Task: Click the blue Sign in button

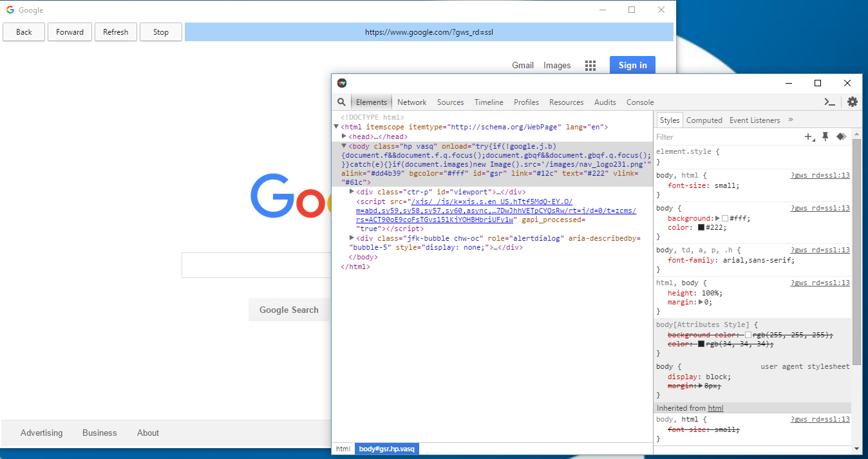Action: pos(632,65)
